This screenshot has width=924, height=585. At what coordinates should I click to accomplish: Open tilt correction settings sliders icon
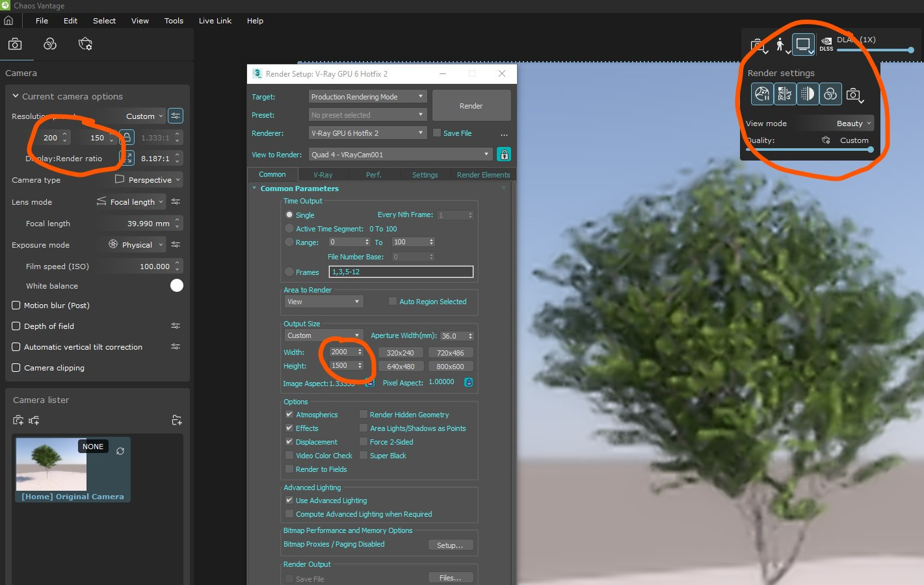176,346
